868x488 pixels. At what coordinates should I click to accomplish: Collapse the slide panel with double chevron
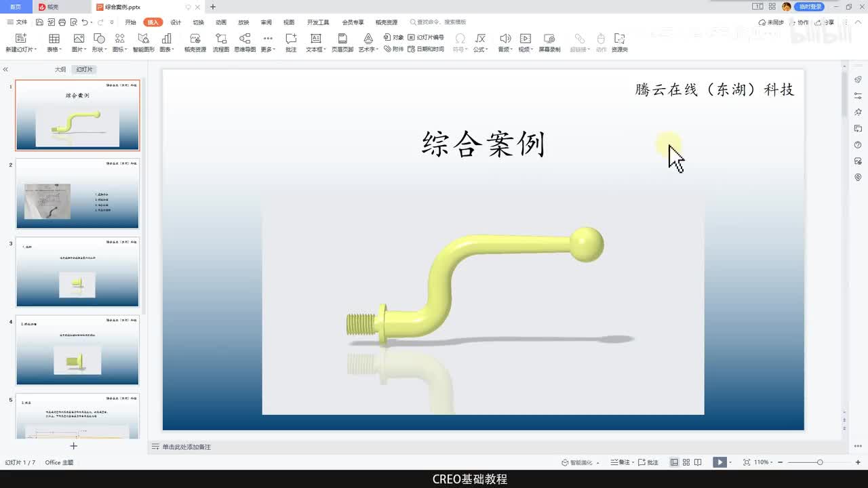click(5, 70)
